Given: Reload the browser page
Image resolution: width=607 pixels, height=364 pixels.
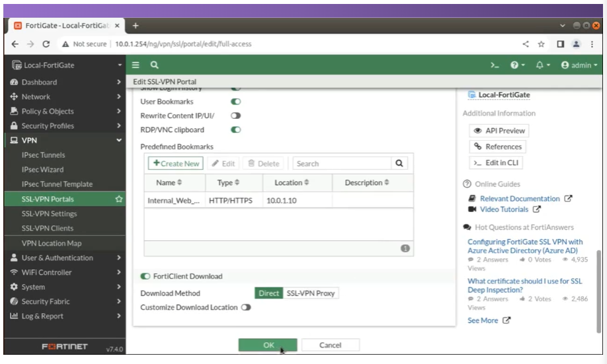Looking at the screenshot, I should point(46,44).
